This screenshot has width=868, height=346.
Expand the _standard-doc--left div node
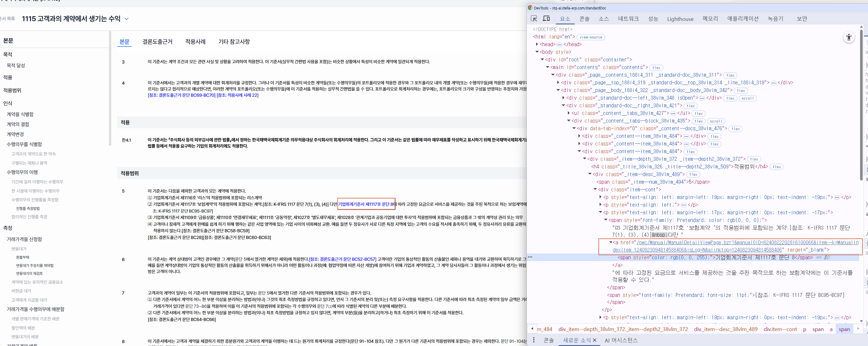coord(563,98)
